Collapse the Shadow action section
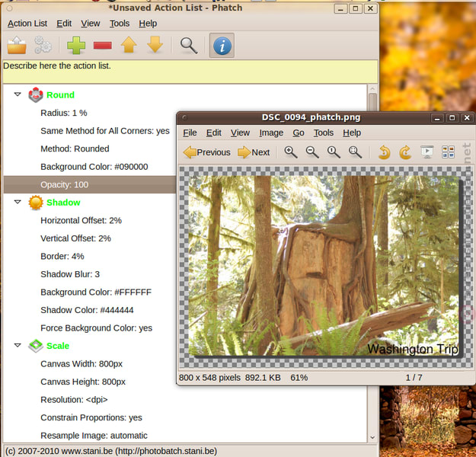476x457 pixels. click(x=18, y=203)
